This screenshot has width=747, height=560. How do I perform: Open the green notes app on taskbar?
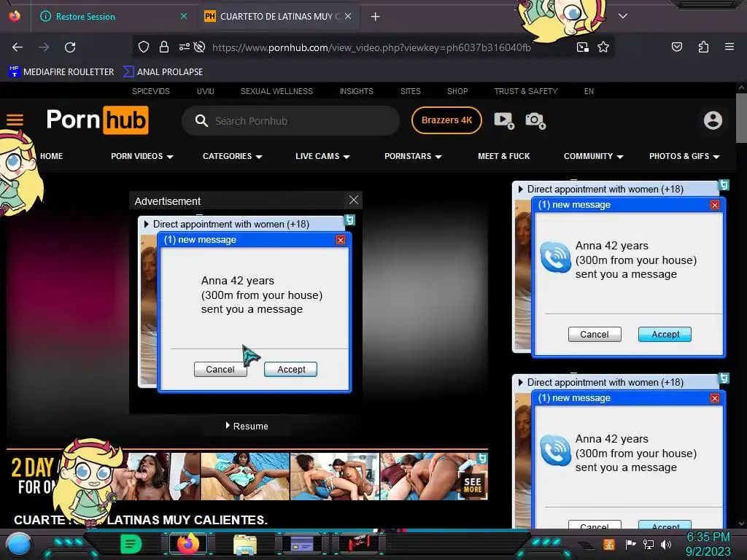(x=131, y=544)
